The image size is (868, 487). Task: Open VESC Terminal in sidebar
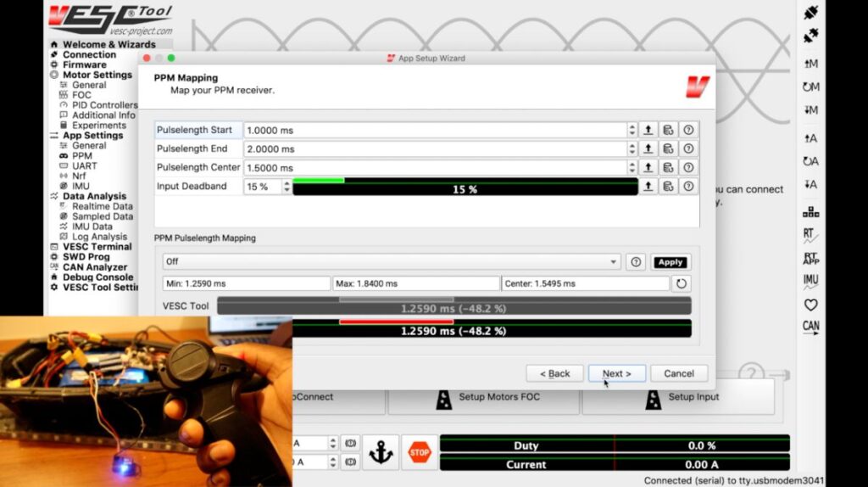(97, 247)
